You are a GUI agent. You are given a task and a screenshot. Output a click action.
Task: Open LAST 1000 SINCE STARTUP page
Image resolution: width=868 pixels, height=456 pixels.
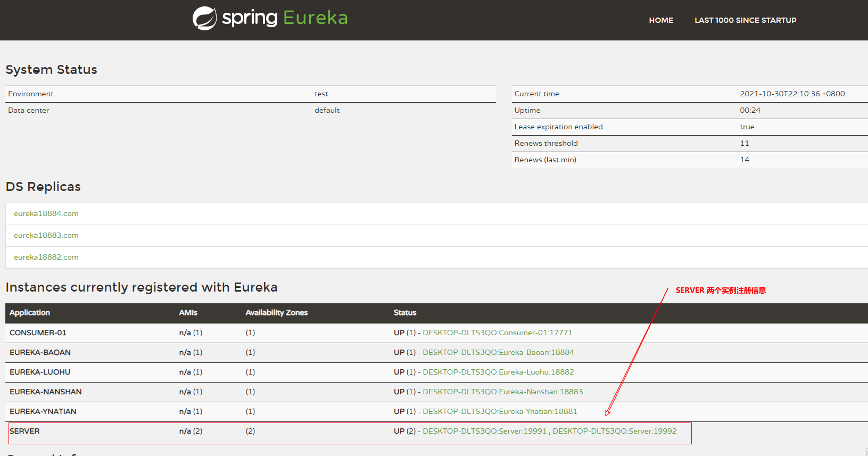745,20
